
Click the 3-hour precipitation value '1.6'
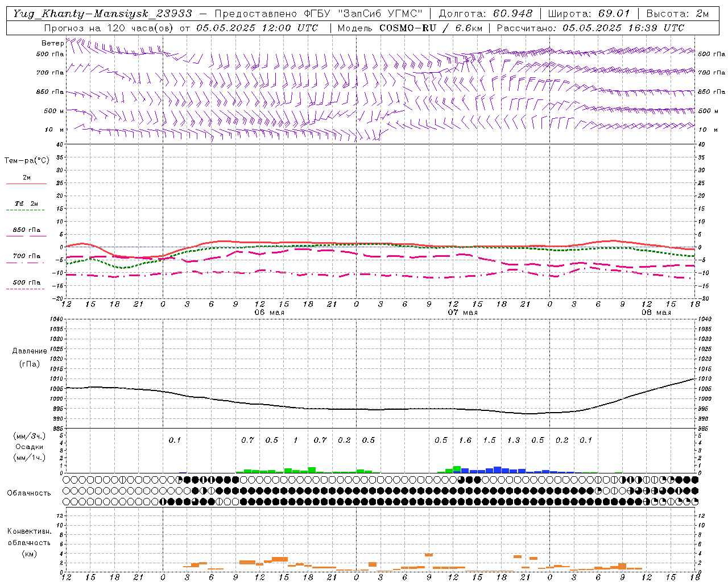point(465,440)
